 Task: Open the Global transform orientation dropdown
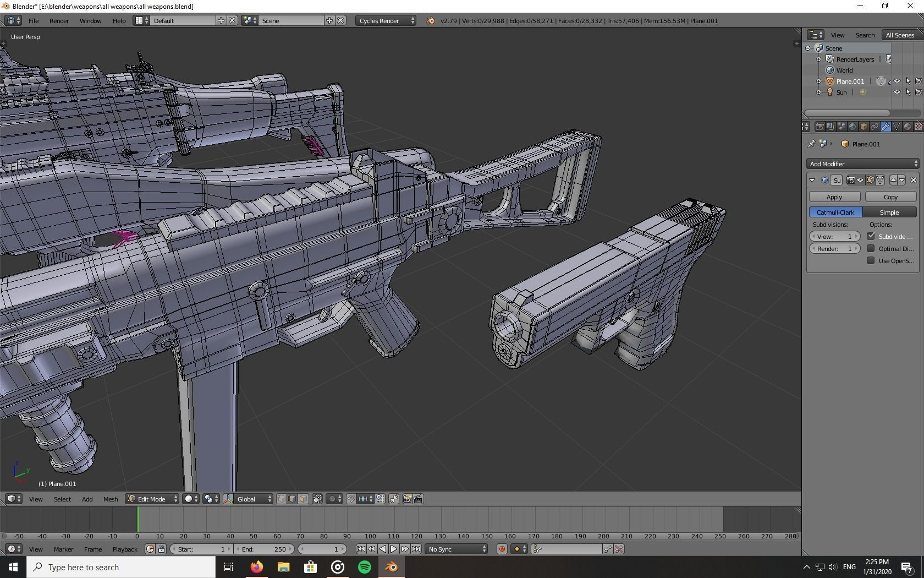click(254, 499)
